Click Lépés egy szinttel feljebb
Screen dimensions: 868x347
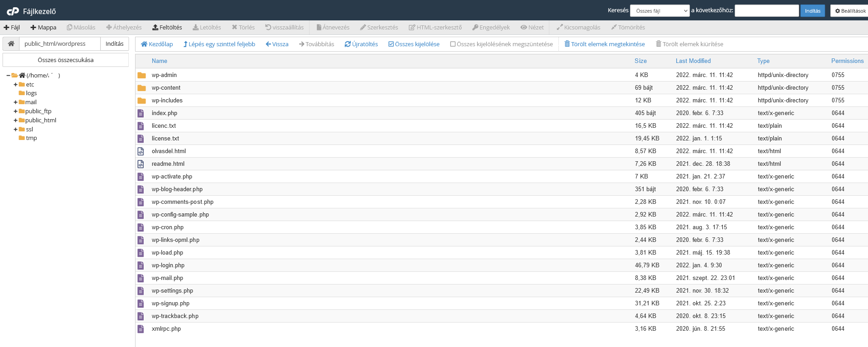tap(219, 44)
